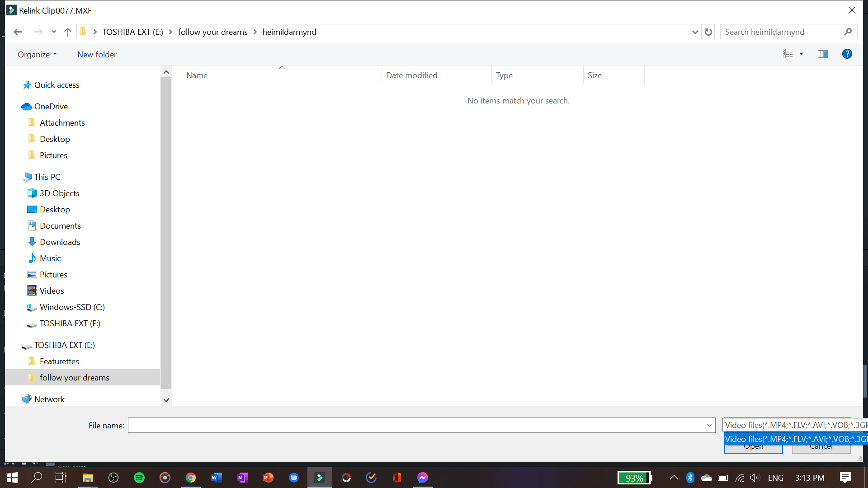Expand the view options dropdown arrow
This screenshot has height=488, width=868.
coord(801,54)
